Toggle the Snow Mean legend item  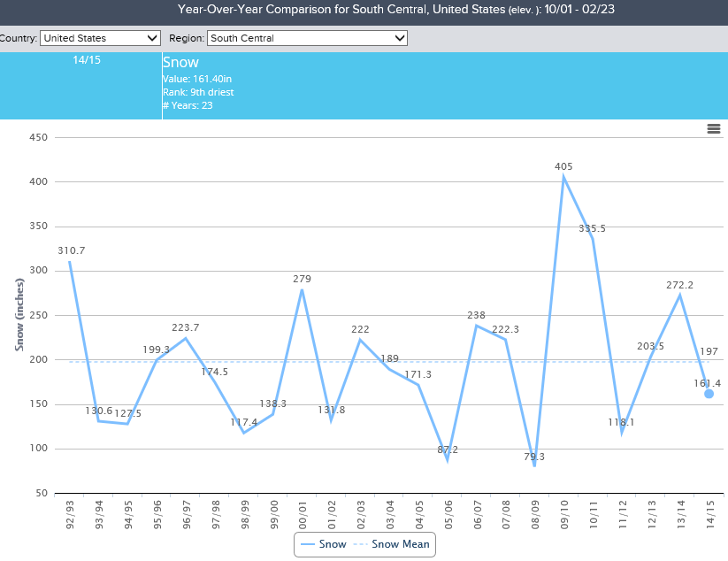point(390,544)
